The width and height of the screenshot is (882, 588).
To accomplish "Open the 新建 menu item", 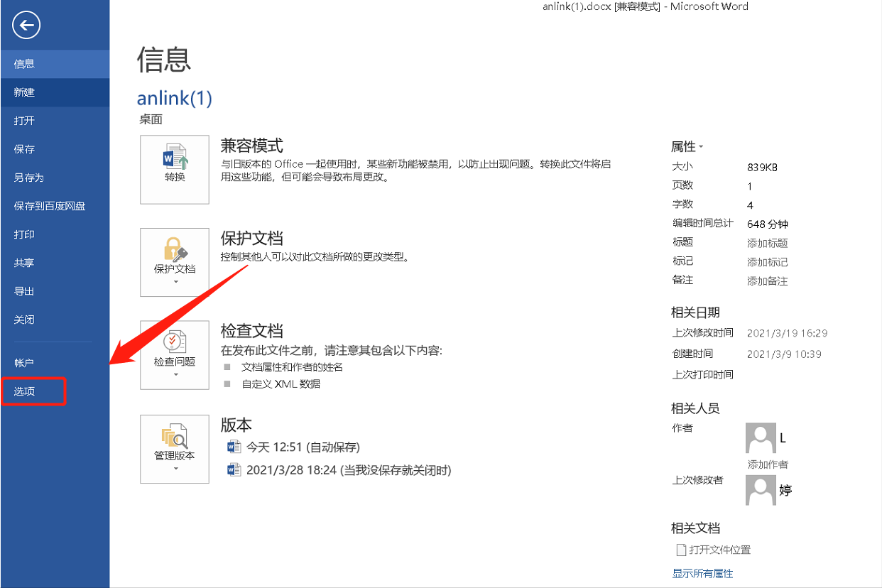I will 55,92.
